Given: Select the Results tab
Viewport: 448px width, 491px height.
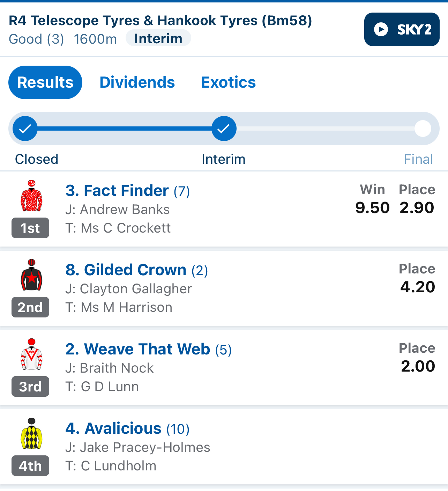Looking at the screenshot, I should click(x=45, y=82).
